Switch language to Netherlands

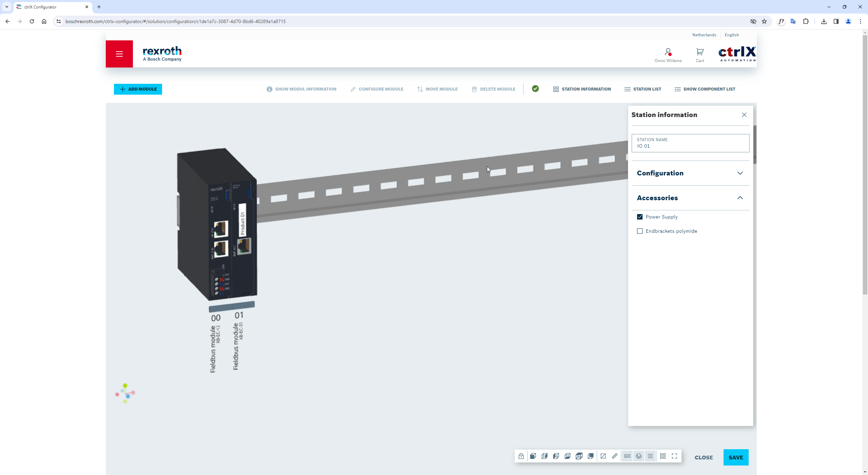pos(704,35)
